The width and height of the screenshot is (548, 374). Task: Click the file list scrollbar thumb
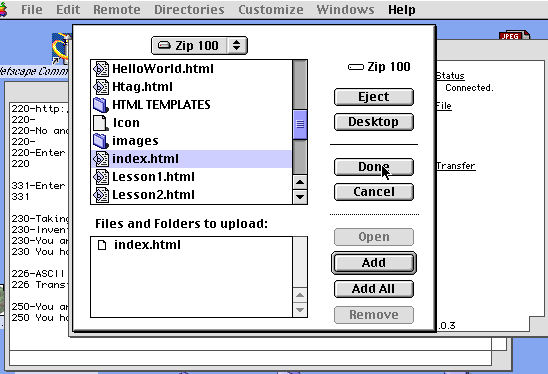coord(300,124)
